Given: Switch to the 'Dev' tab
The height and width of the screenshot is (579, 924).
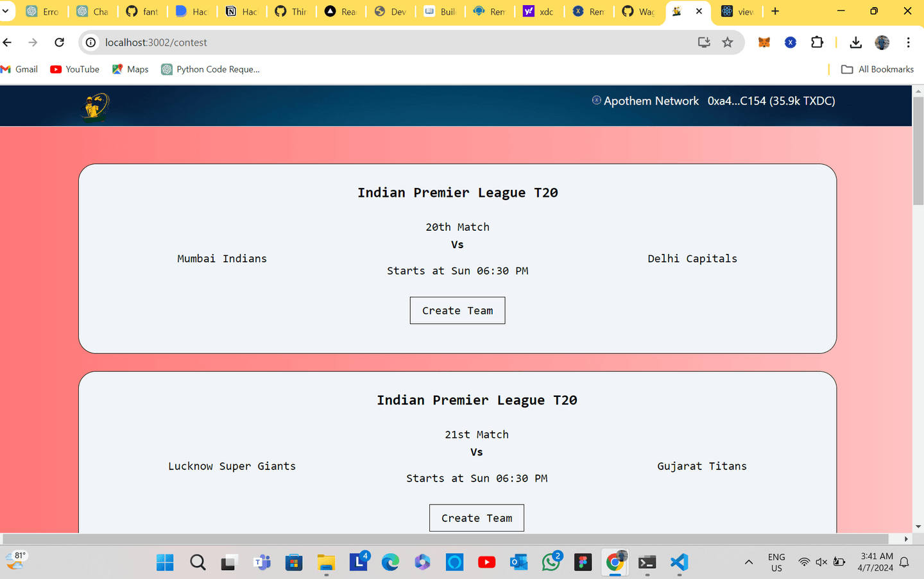Looking at the screenshot, I should pyautogui.click(x=391, y=12).
